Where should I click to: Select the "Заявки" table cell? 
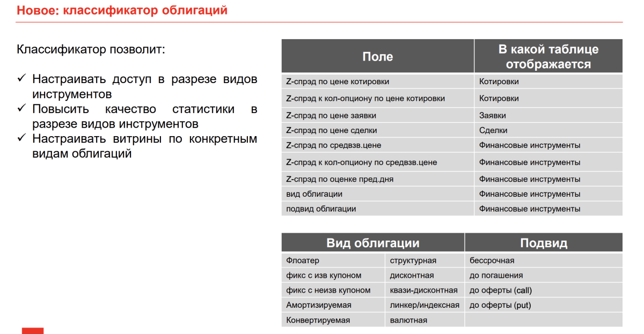[492, 115]
